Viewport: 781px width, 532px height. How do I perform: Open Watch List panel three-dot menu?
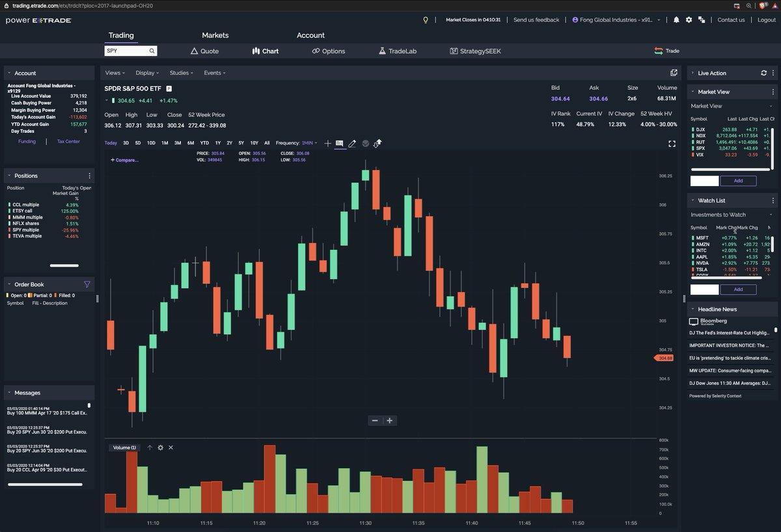pos(773,200)
